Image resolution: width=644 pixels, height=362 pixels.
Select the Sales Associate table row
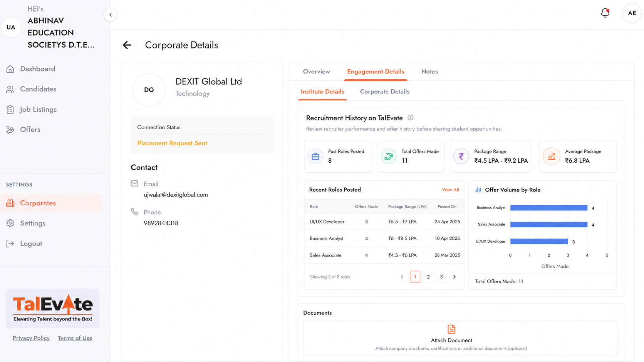384,255
